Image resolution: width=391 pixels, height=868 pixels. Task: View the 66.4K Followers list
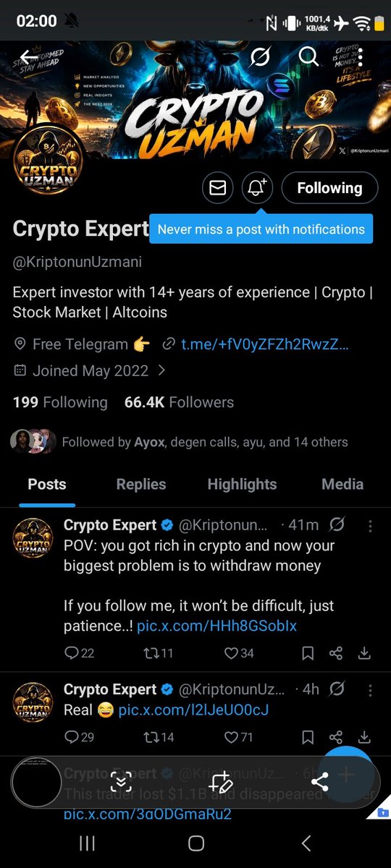(179, 402)
